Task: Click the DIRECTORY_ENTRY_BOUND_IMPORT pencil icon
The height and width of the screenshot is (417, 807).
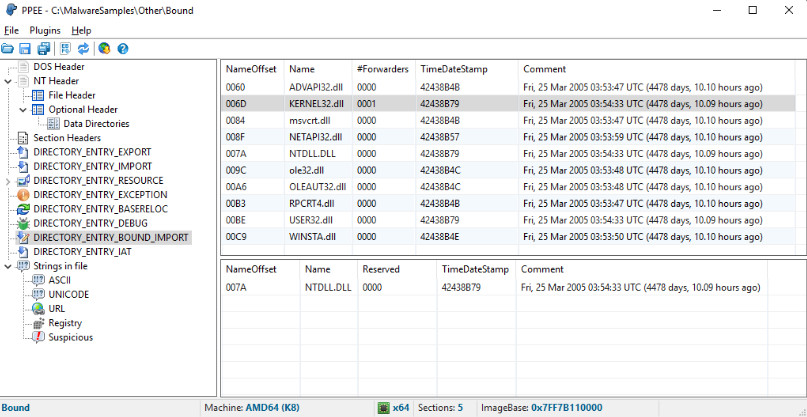Action: [23, 238]
